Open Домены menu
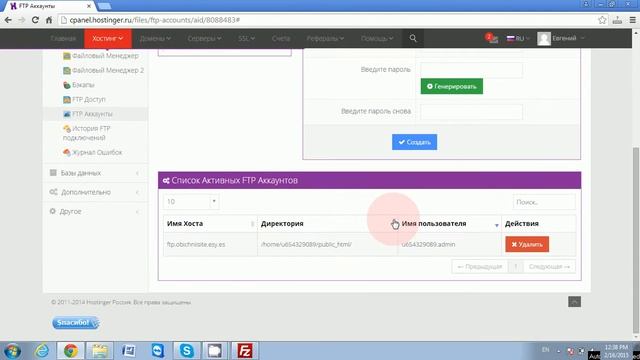This screenshot has height=360, width=640. coord(155,38)
